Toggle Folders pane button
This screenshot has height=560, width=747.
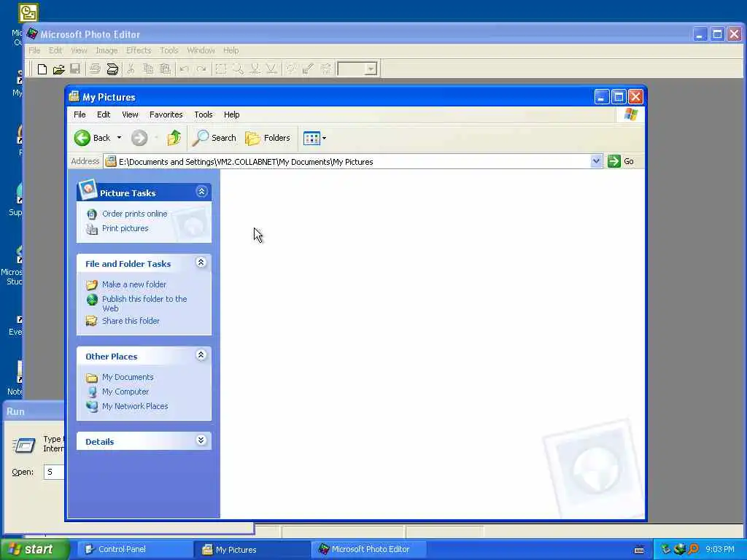(268, 138)
